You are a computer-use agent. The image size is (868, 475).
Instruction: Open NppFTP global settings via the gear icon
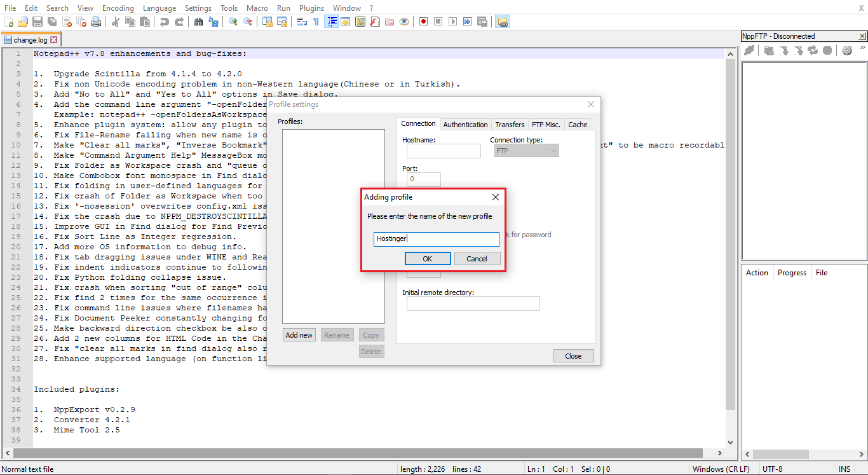(847, 50)
